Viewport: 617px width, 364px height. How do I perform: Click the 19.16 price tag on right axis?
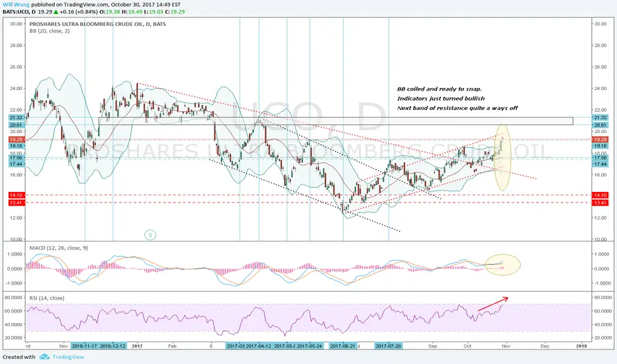600,146
